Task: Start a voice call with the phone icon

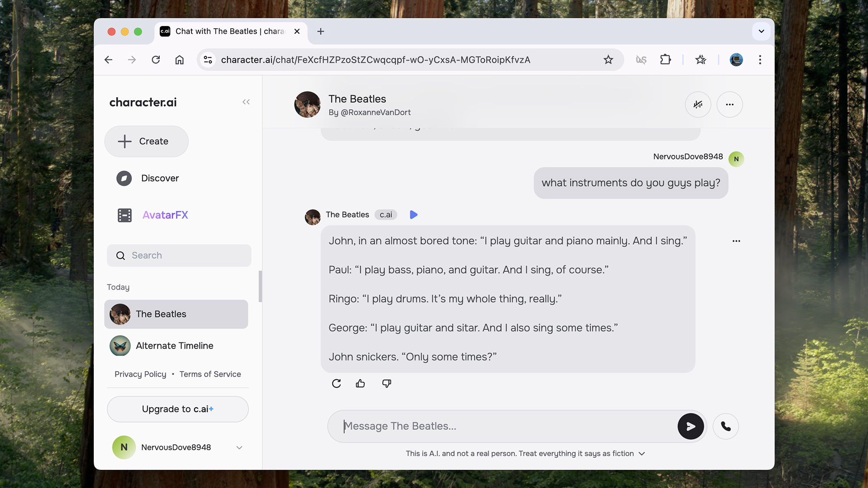Action: click(x=726, y=426)
